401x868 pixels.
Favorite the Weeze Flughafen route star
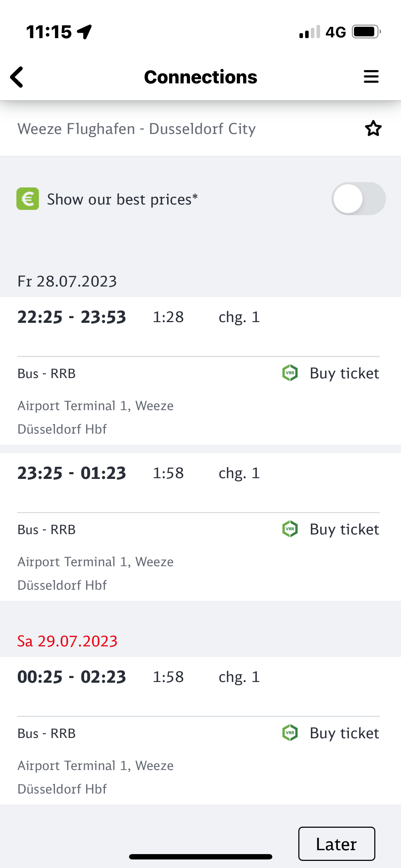[x=373, y=129]
